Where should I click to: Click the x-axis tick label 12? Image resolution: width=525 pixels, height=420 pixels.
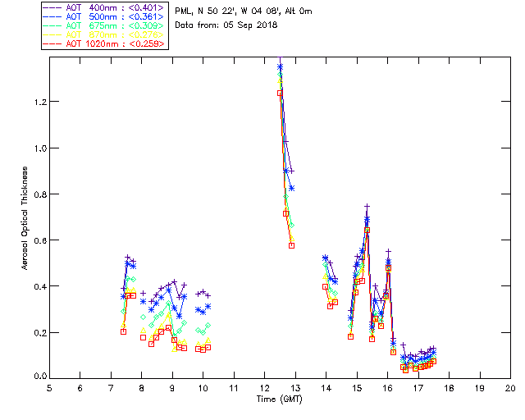(x=264, y=388)
